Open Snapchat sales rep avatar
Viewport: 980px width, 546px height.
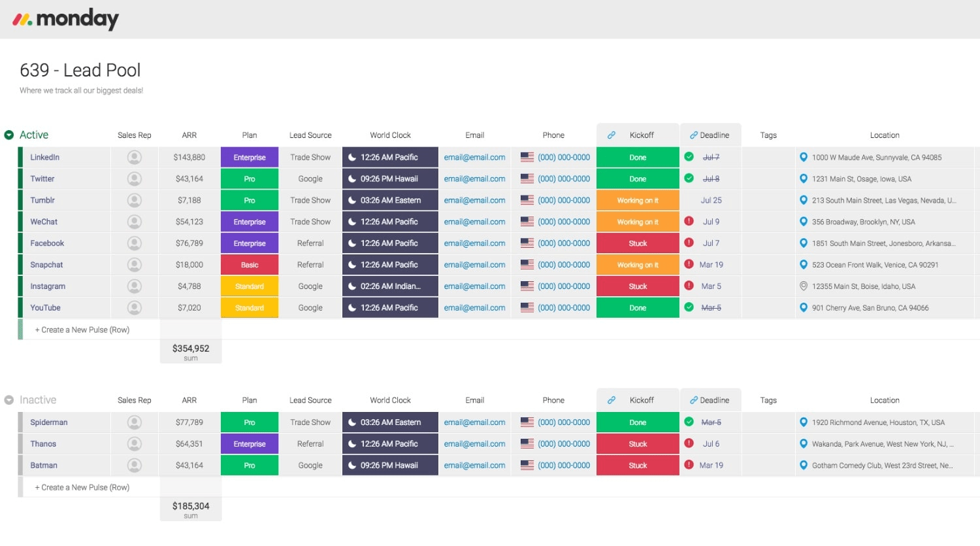(x=135, y=265)
